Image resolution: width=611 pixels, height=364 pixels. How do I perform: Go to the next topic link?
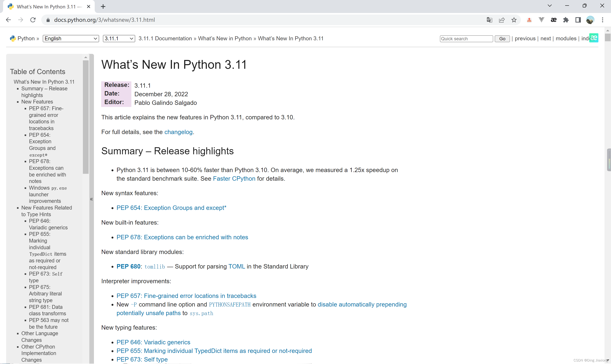546,39
